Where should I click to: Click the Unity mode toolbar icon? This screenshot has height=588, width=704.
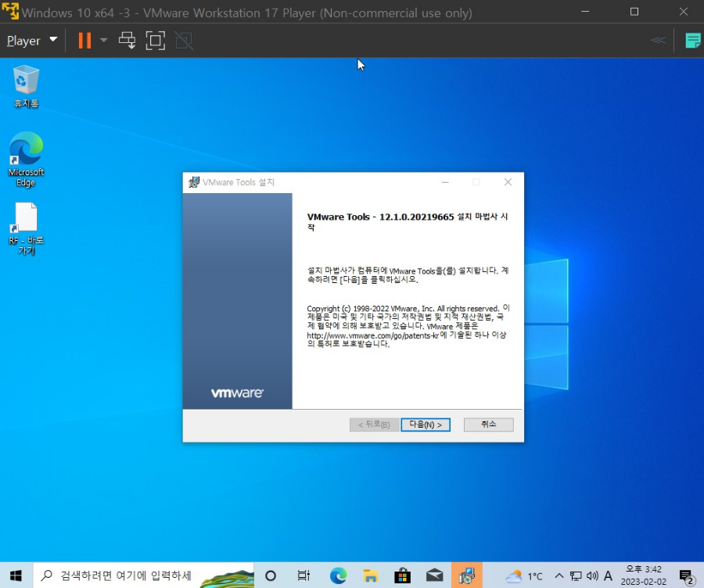click(184, 41)
